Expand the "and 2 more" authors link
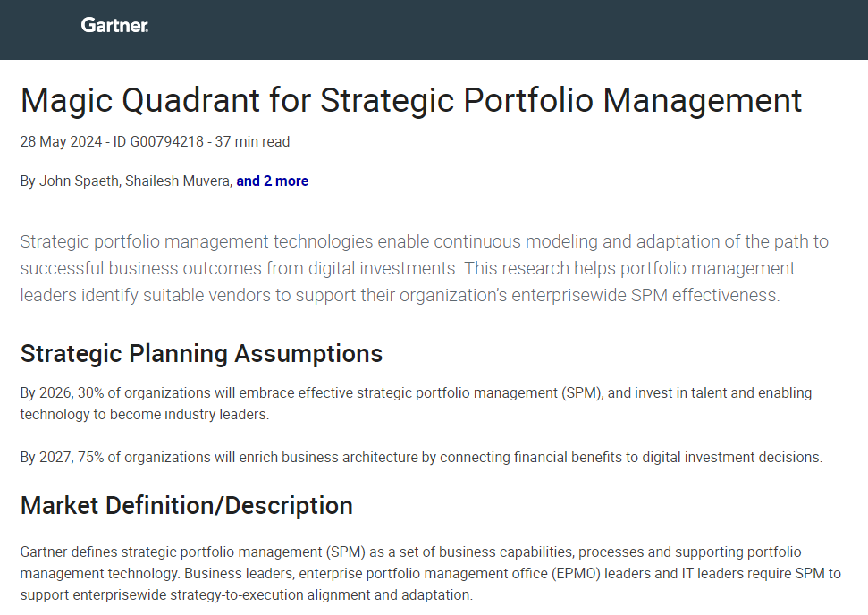Screen dimensions: 868x615 (x=272, y=181)
